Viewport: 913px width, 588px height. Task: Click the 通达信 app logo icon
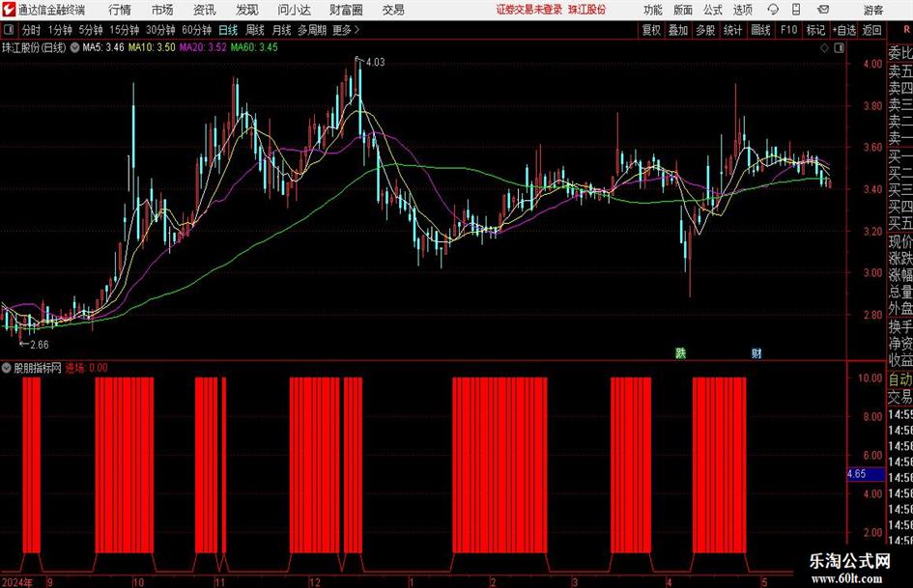(8, 10)
